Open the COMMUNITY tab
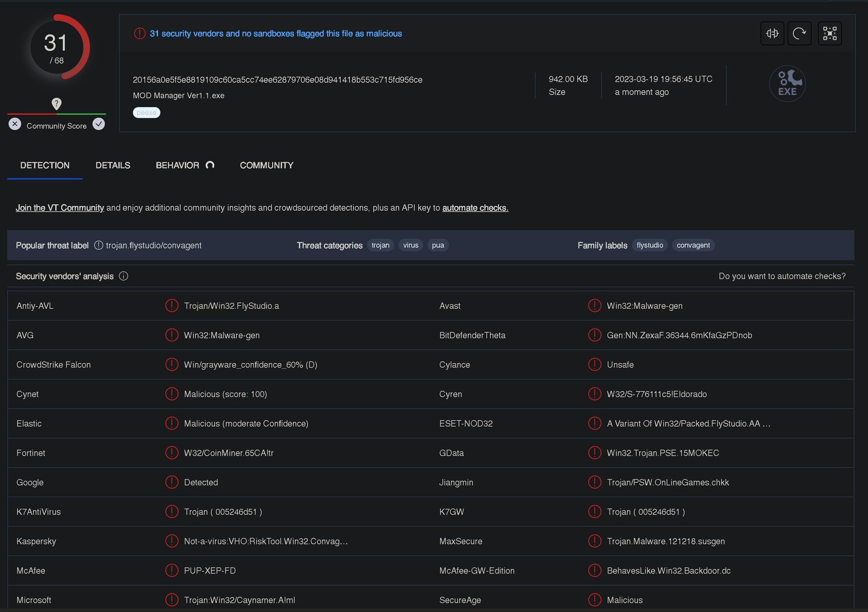This screenshot has width=868, height=612. click(266, 165)
